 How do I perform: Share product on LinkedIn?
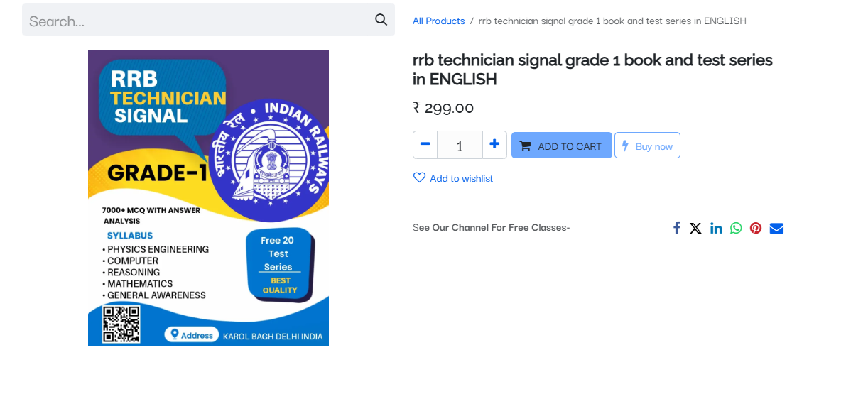pyautogui.click(x=716, y=228)
